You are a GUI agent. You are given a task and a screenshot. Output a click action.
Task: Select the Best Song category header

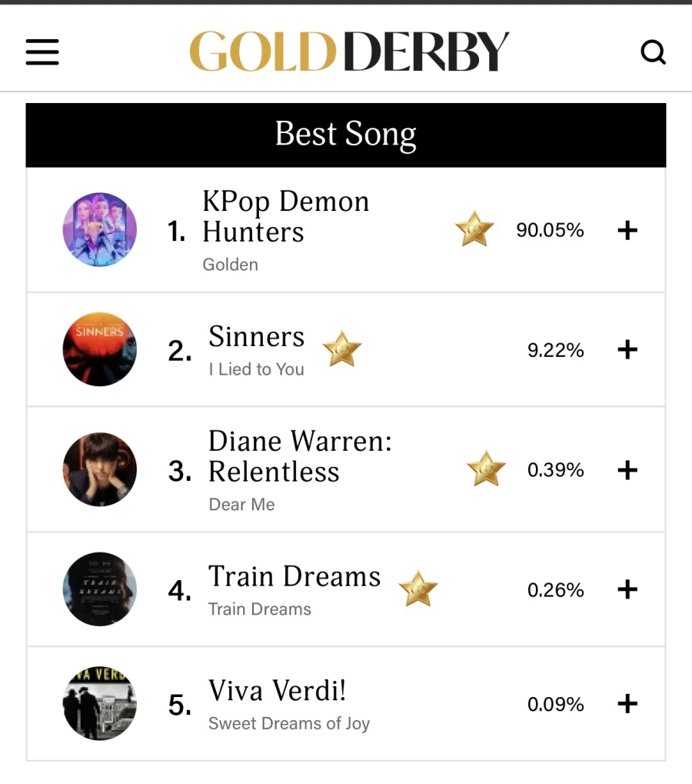point(345,135)
